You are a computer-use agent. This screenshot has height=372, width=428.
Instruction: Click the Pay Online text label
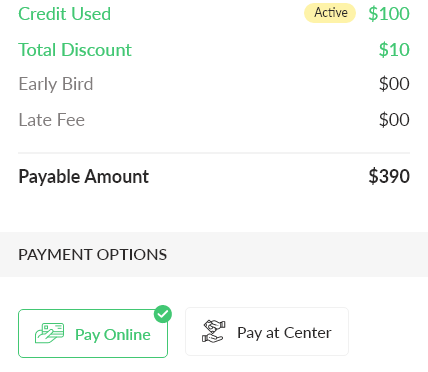pos(113,335)
